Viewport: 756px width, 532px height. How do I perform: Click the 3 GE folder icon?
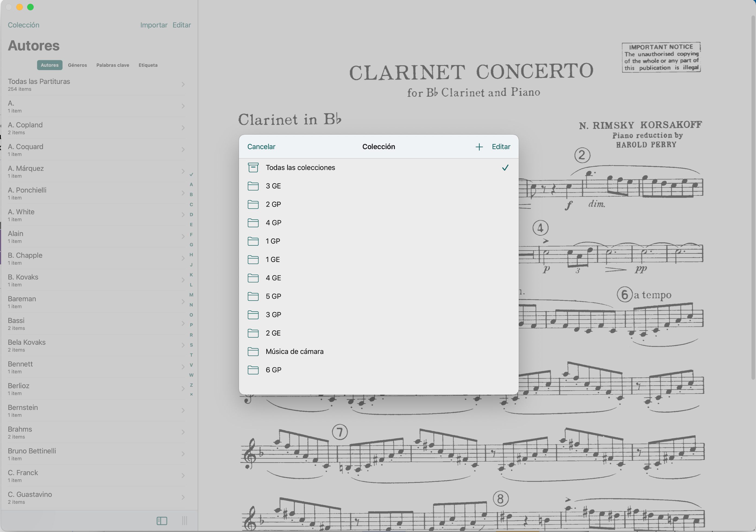click(253, 186)
